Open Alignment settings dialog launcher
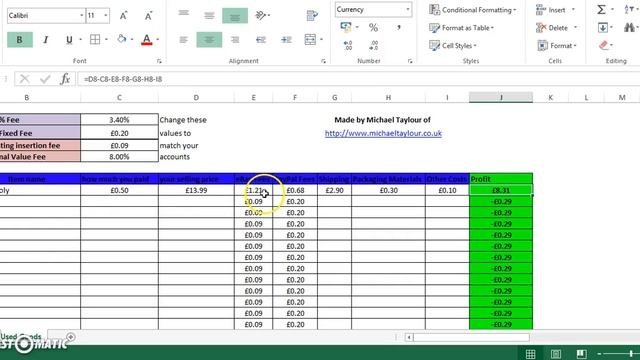Screen dimensions: 640x360 point(323,61)
